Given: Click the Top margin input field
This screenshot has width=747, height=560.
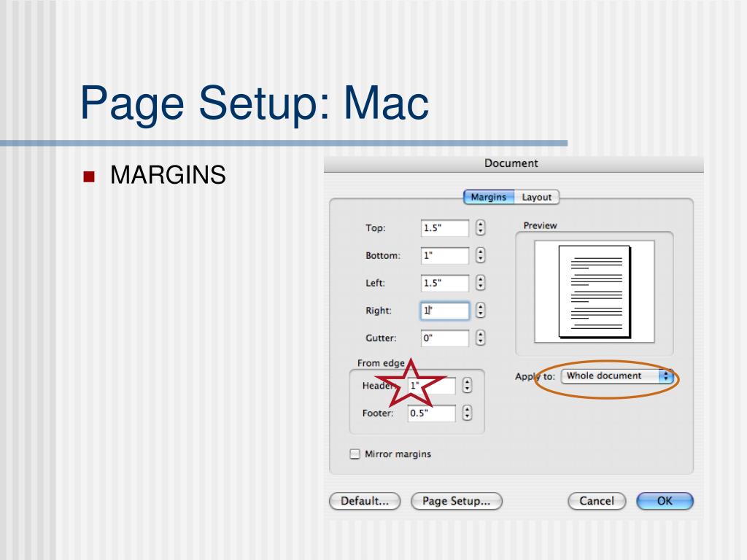Looking at the screenshot, I should click(x=444, y=228).
